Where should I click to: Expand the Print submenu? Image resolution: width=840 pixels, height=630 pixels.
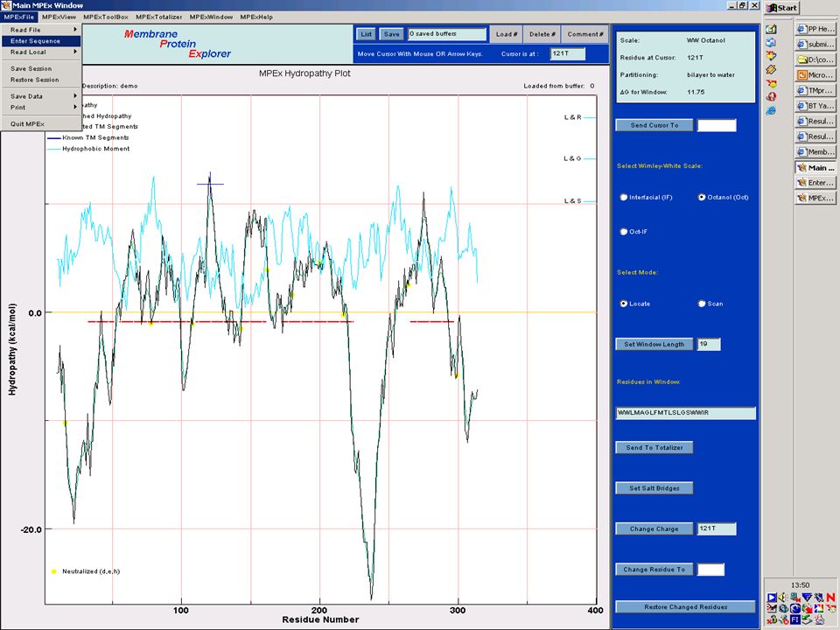coord(41,107)
